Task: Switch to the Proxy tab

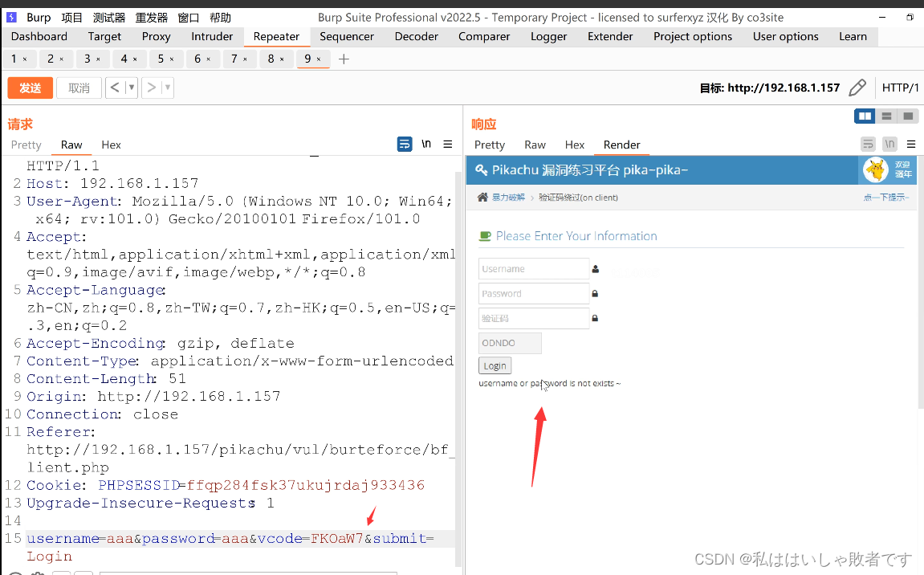Action: coord(157,37)
